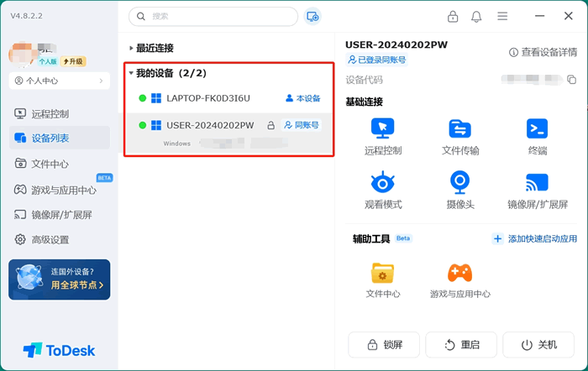Open the 摄像头 camera icon
Image resolution: width=588 pixels, height=371 pixels.
point(459,183)
